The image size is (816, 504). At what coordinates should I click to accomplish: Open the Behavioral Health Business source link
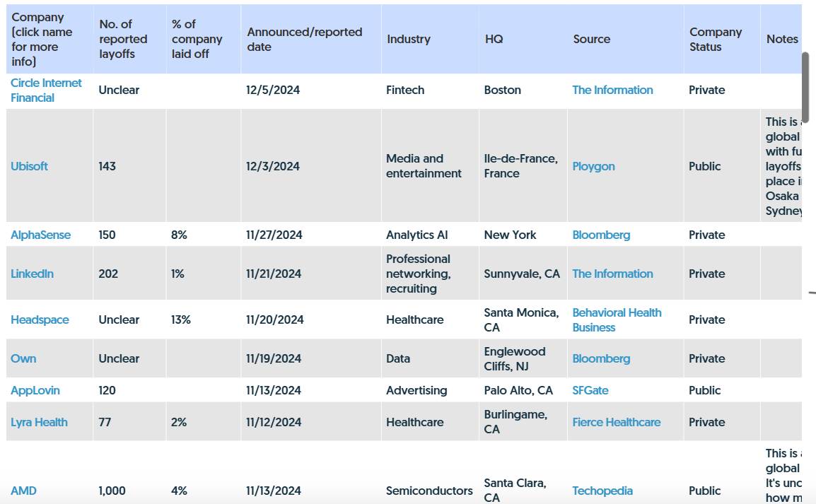click(x=616, y=320)
